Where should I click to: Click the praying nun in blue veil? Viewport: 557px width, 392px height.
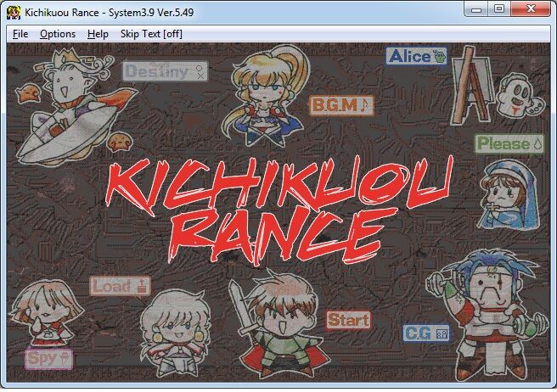coord(509,194)
